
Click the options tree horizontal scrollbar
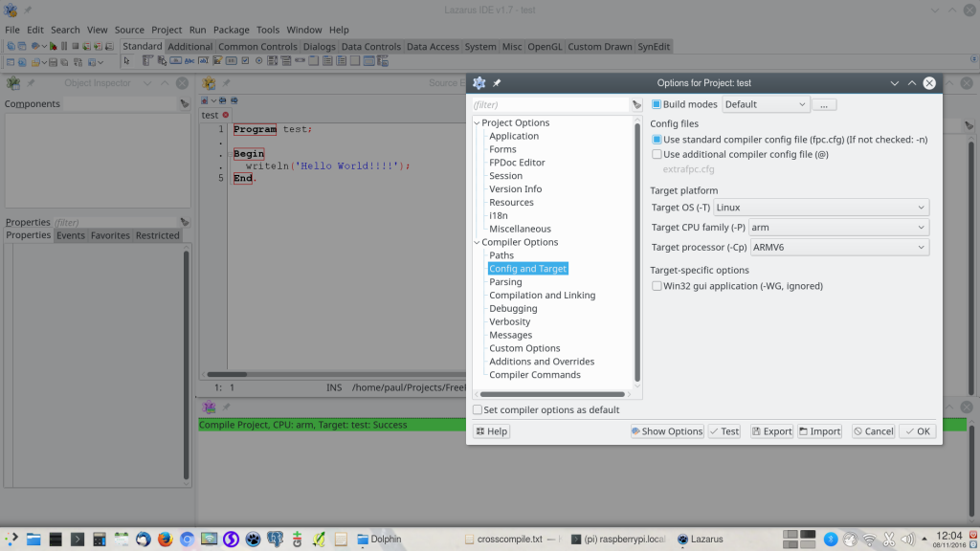552,394
